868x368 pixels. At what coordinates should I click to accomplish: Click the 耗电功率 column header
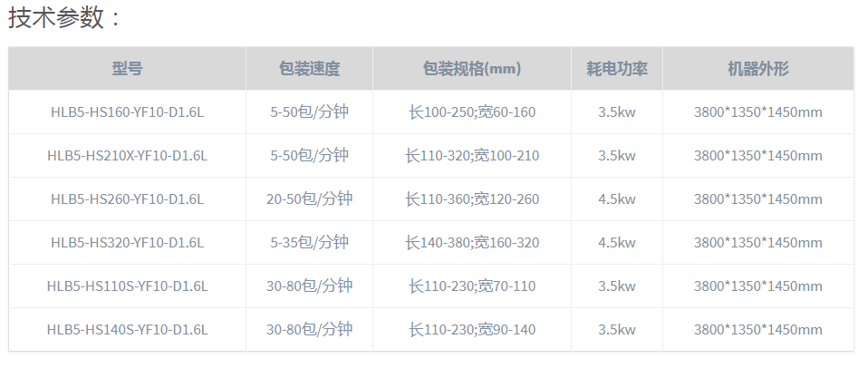(x=617, y=69)
